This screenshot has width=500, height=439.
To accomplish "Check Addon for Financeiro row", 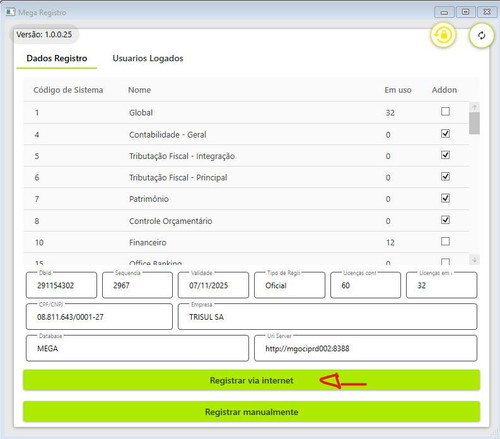I will point(445,241).
